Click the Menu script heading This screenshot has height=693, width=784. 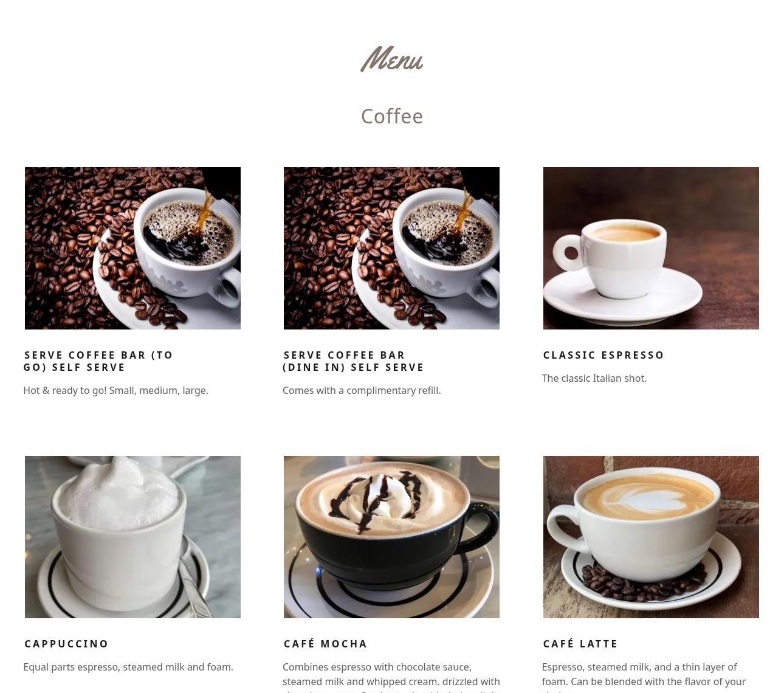[392, 60]
